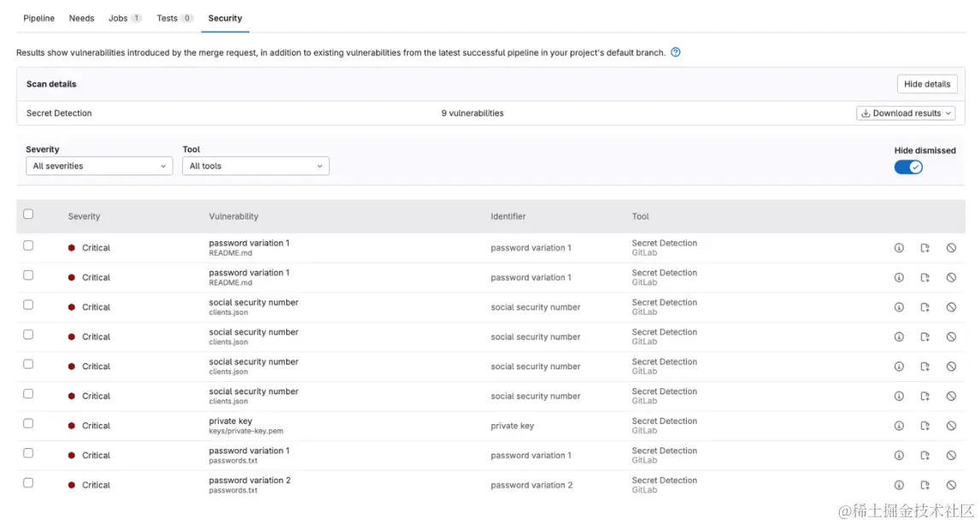Click the Hide details button
The width and height of the screenshot is (980, 525).
tap(927, 84)
